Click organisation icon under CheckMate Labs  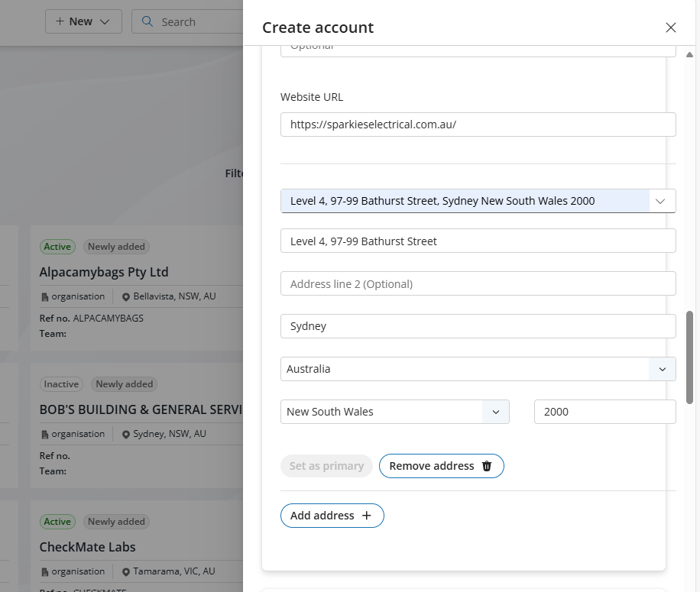click(x=44, y=571)
